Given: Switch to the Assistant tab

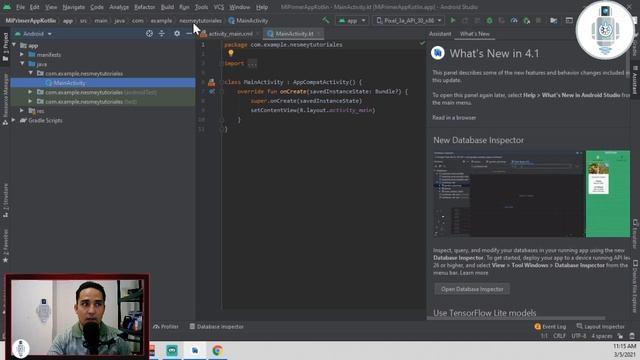Looking at the screenshot, I should [x=440, y=34].
